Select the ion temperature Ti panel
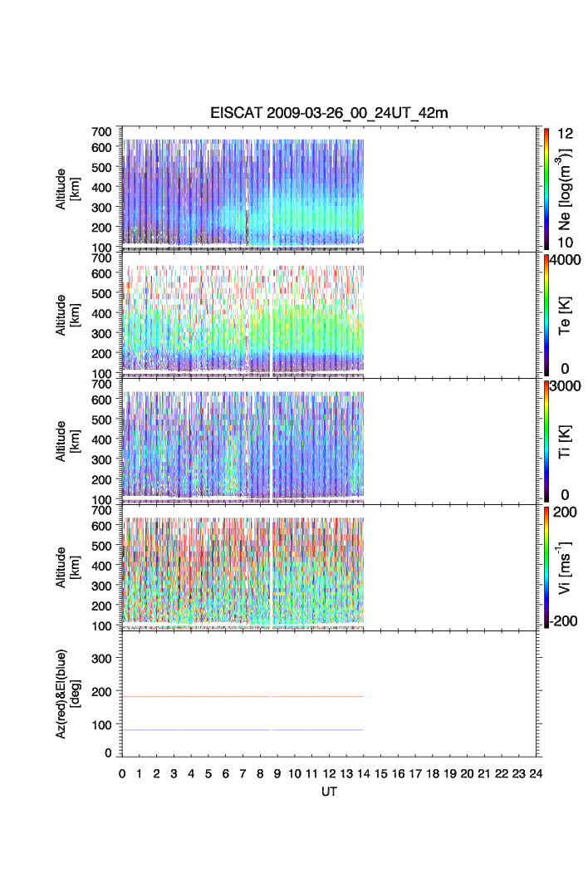 pyautogui.click(x=243, y=444)
